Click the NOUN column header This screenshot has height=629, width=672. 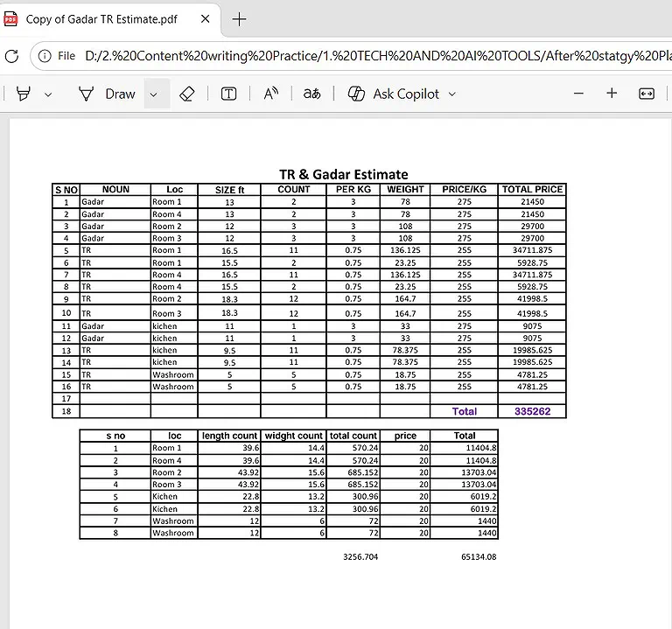point(115,189)
